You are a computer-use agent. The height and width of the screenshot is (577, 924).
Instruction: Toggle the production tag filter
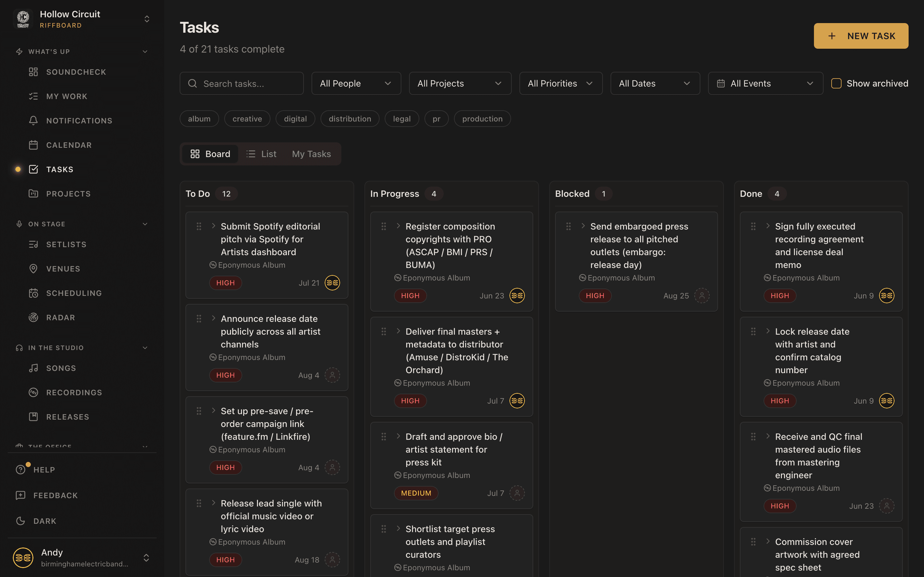point(482,119)
